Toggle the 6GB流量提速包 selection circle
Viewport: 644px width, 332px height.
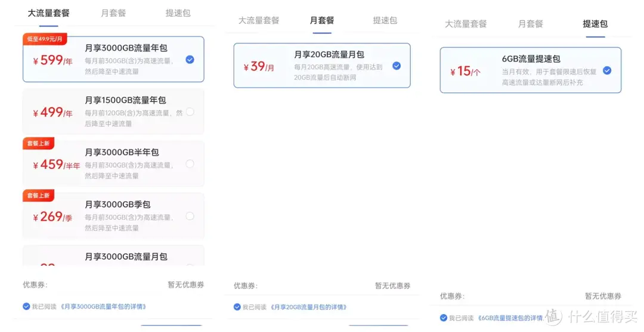tap(607, 70)
